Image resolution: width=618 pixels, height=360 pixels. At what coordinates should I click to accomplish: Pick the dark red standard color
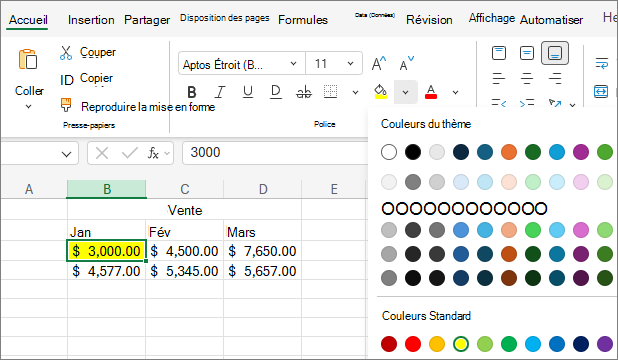(x=389, y=344)
